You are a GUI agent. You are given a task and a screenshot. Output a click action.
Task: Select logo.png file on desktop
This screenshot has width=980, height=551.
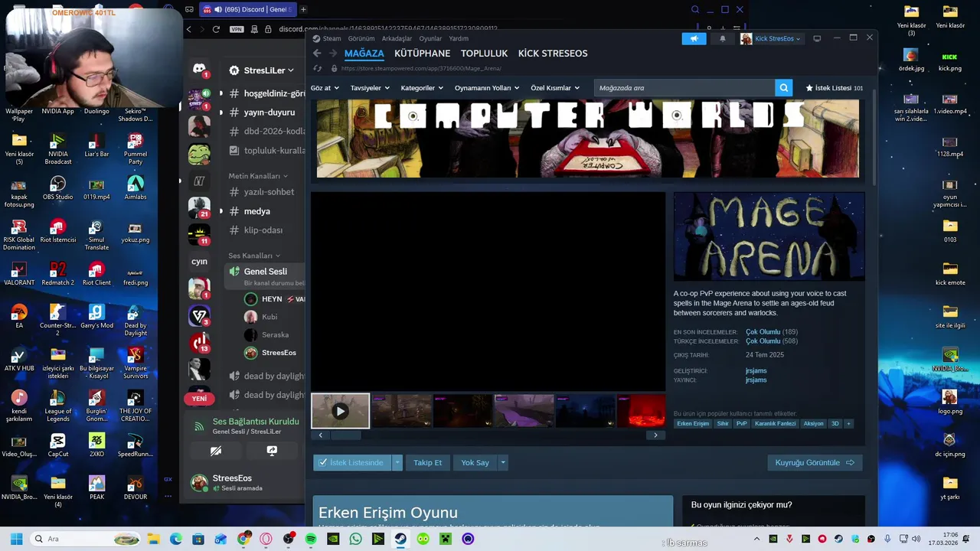click(949, 402)
